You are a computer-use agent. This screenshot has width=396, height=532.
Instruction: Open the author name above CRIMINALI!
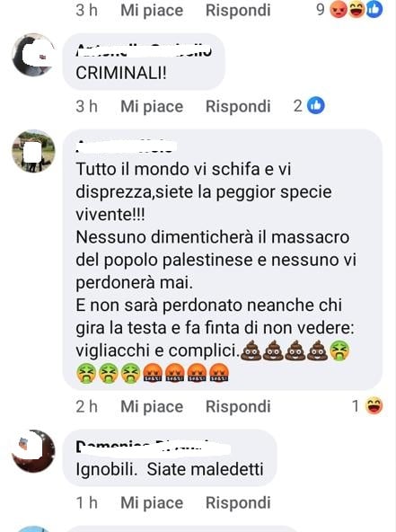tap(144, 50)
